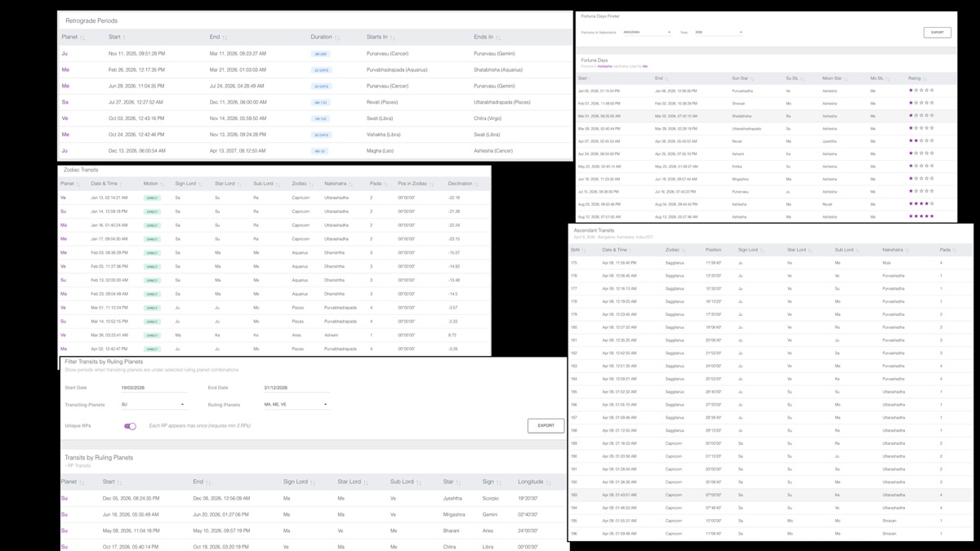Expand the Ruling Planets dropdown

(x=295, y=405)
